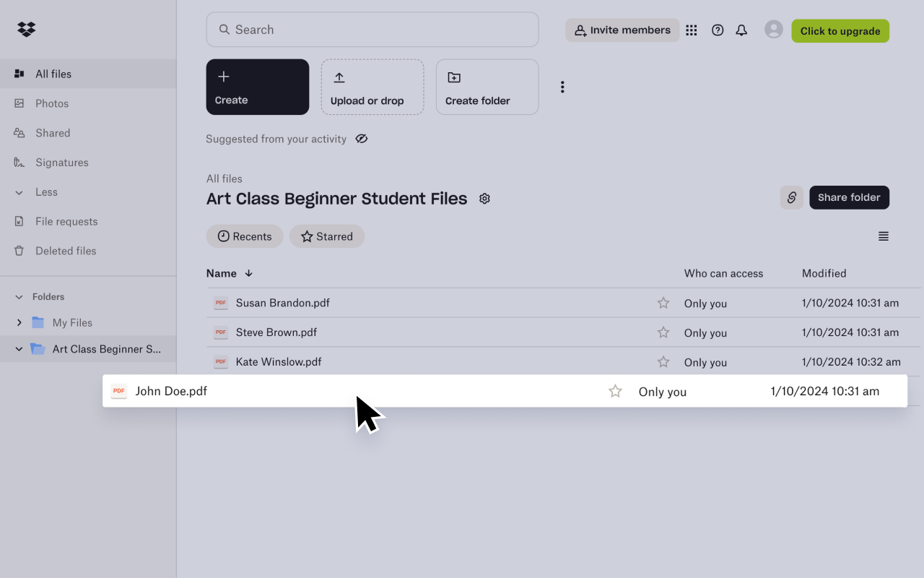
Task: Click Invite members button
Action: (622, 30)
